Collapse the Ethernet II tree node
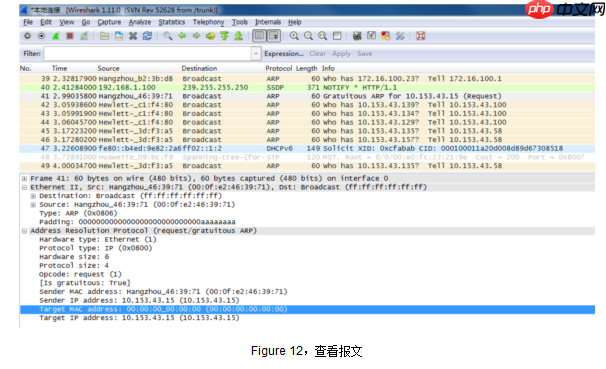The height and width of the screenshot is (369, 606). 24,187
